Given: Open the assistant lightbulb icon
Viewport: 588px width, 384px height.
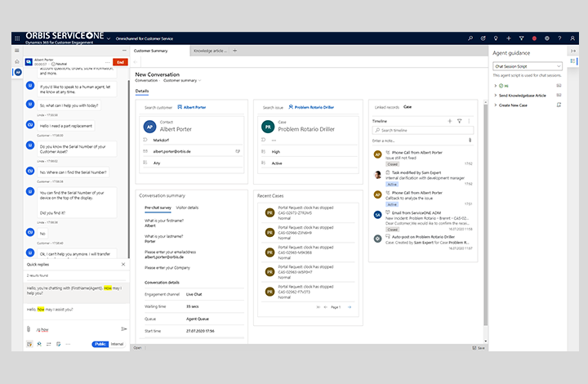Looking at the screenshot, I should [496, 38].
